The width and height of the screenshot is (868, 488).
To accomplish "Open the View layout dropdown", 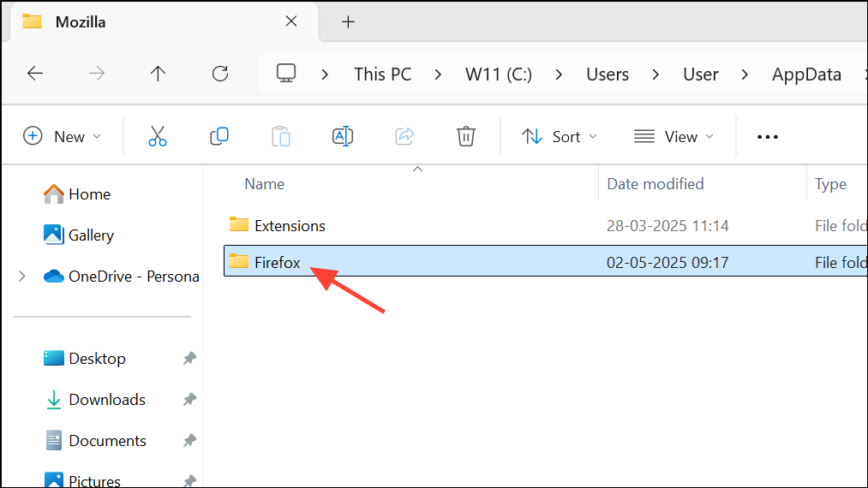I will (673, 136).
